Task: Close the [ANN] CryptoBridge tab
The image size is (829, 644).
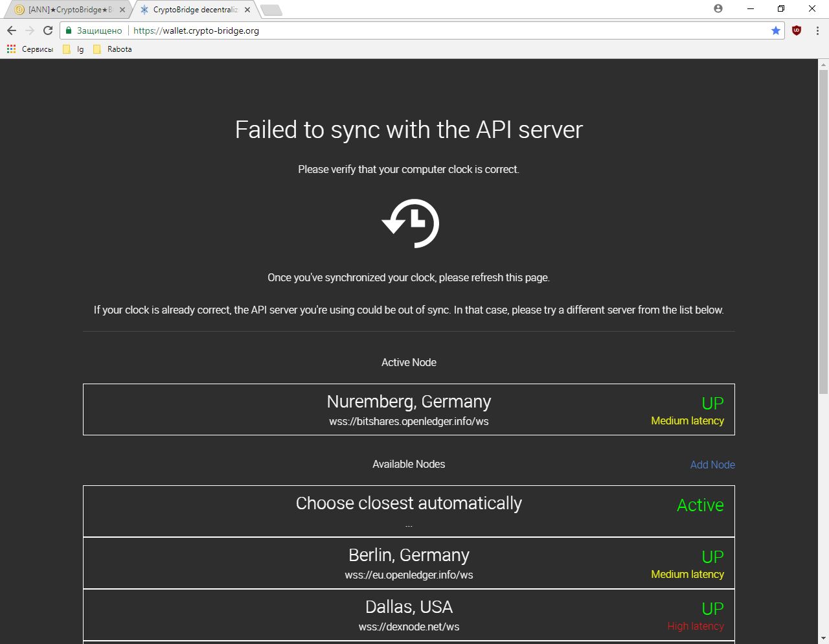Action: 122,10
